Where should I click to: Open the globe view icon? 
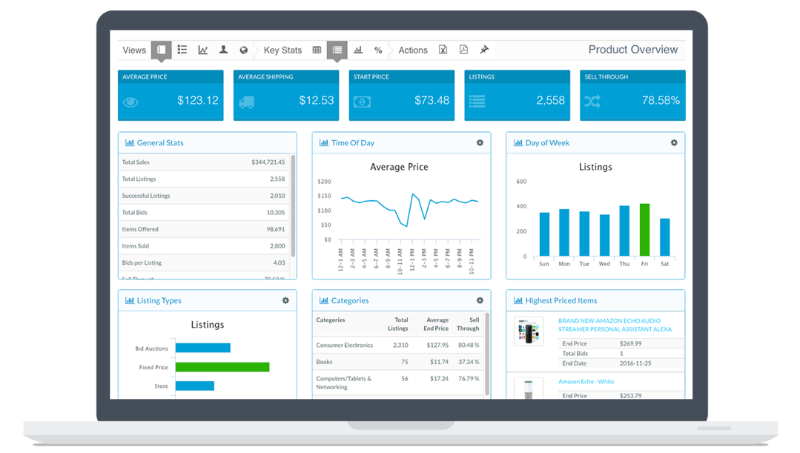click(x=243, y=50)
